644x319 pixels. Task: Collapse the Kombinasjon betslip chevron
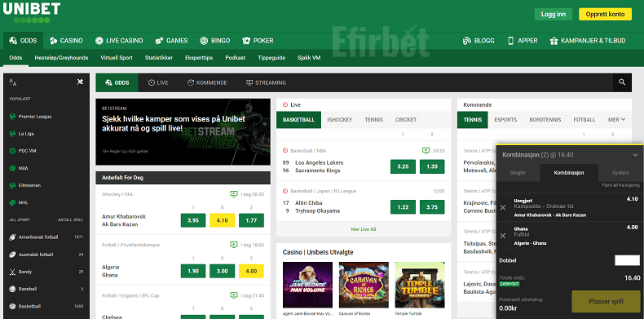click(x=635, y=155)
